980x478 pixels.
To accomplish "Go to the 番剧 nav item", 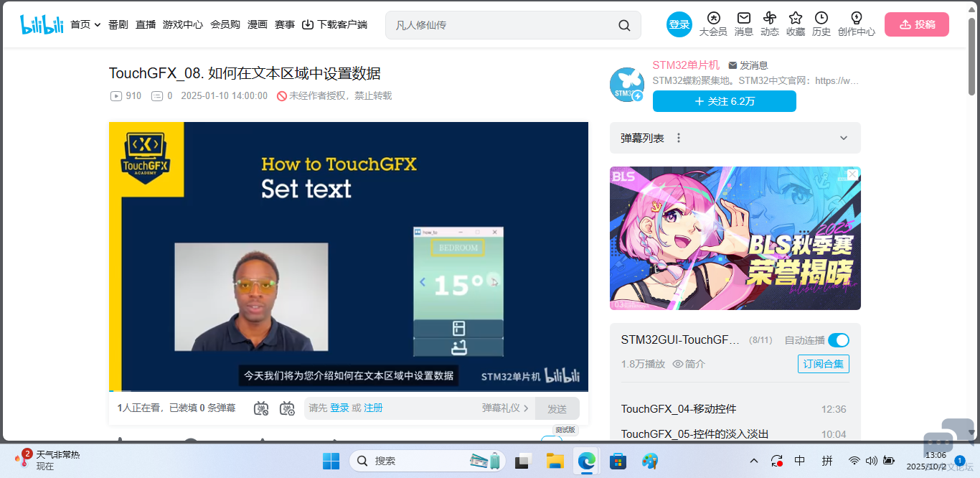I will (118, 24).
